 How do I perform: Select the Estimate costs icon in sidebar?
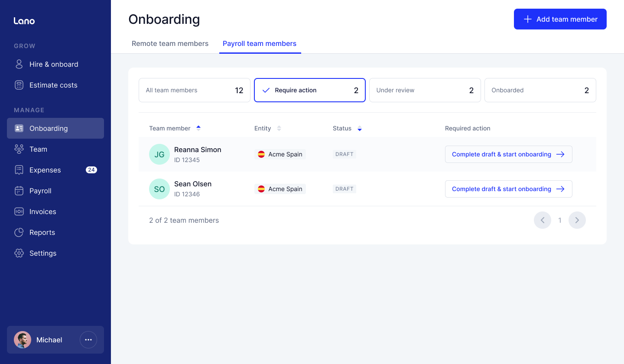pyautogui.click(x=19, y=85)
